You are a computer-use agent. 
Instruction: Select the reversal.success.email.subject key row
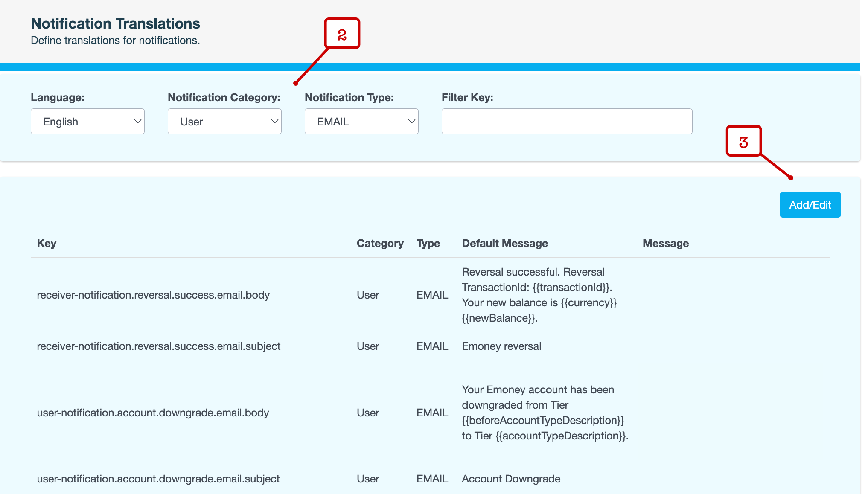click(158, 346)
